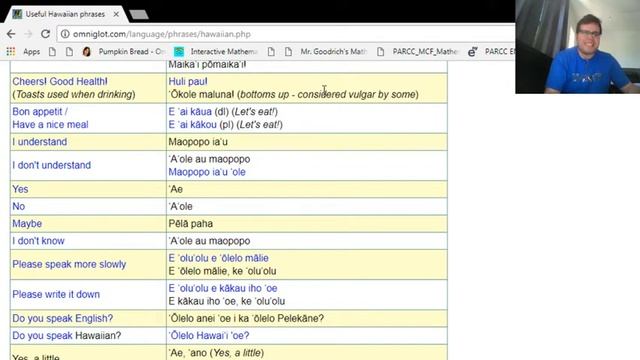Image resolution: width=640 pixels, height=360 pixels.
Task: Click the E kākau iho 'oe, ke 'olu'olu text
Action: (x=227, y=301)
